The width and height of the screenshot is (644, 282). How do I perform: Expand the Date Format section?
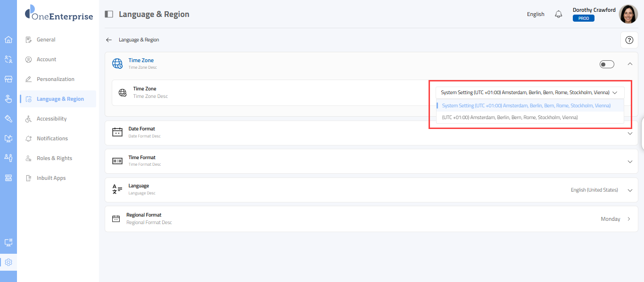click(x=630, y=133)
